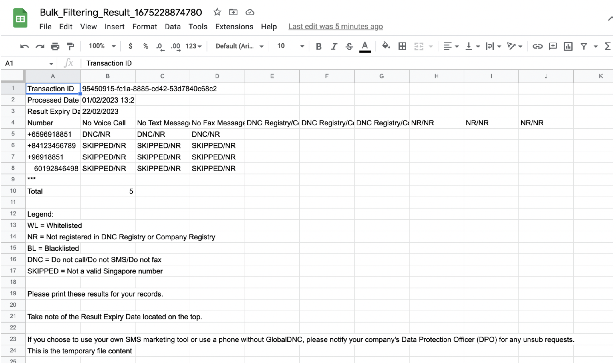
Task: Expand the Filter views arrow
Action: coord(596,47)
